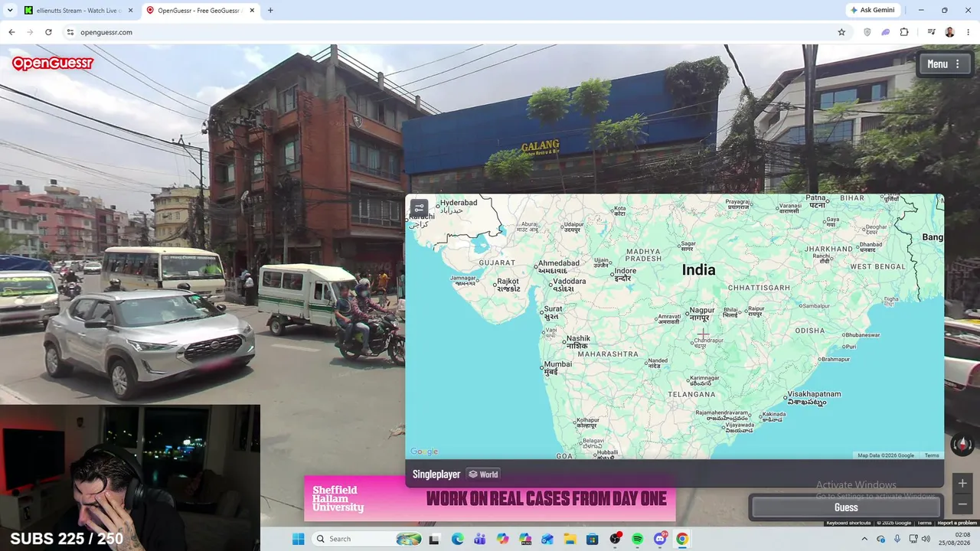This screenshot has width=980, height=551.
Task: Zoom in with the plus button
Action: click(962, 483)
